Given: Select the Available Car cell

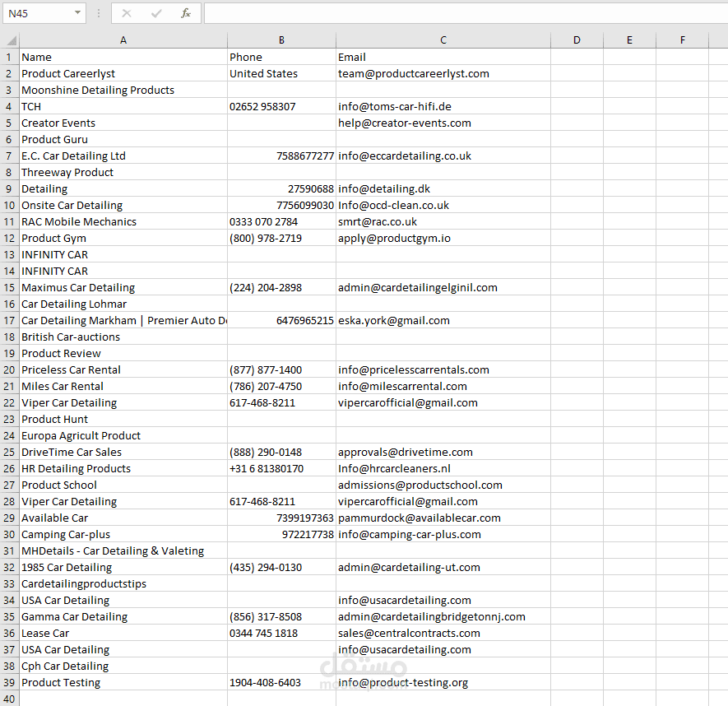Looking at the screenshot, I should point(123,518).
